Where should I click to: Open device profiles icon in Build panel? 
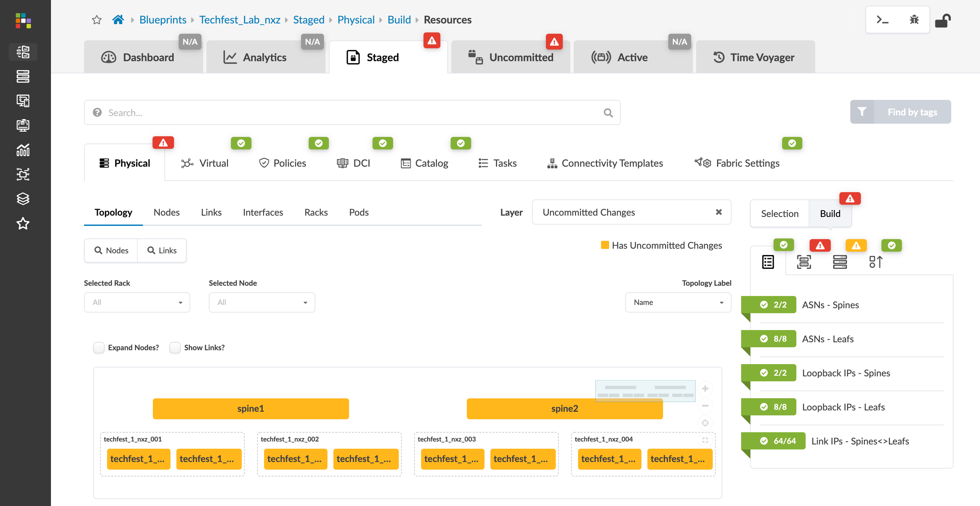(803, 262)
